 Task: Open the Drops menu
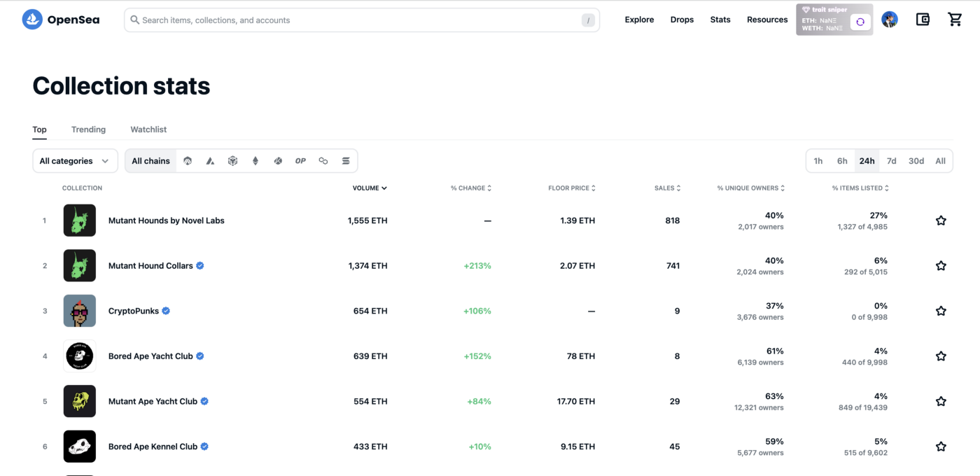pos(682,20)
